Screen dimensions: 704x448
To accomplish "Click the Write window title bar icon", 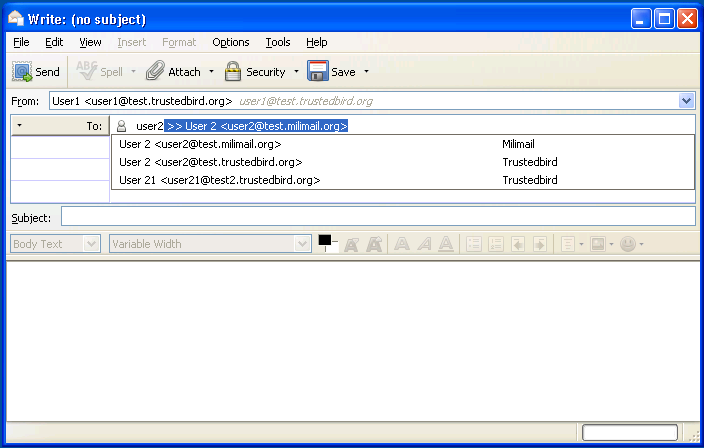I will pos(16,18).
